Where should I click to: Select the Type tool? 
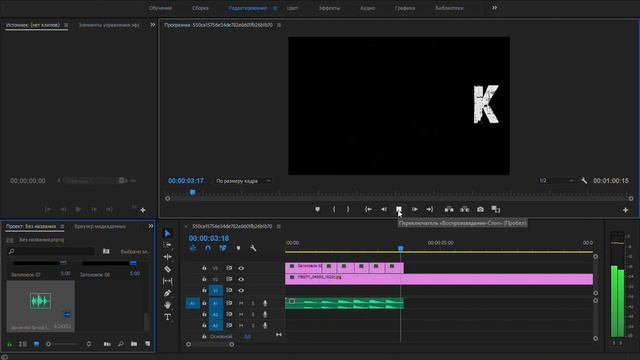pos(167,317)
